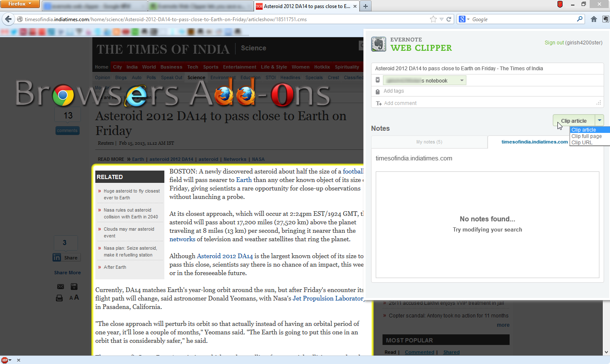Switch to My notes (5) tab
The height and width of the screenshot is (364, 610).
(429, 142)
